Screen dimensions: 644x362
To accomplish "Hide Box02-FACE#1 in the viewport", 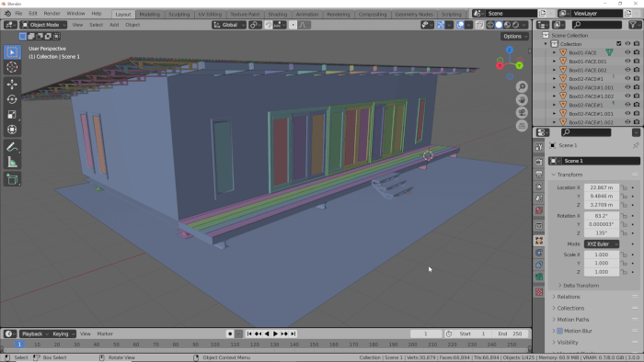I will click(x=627, y=105).
